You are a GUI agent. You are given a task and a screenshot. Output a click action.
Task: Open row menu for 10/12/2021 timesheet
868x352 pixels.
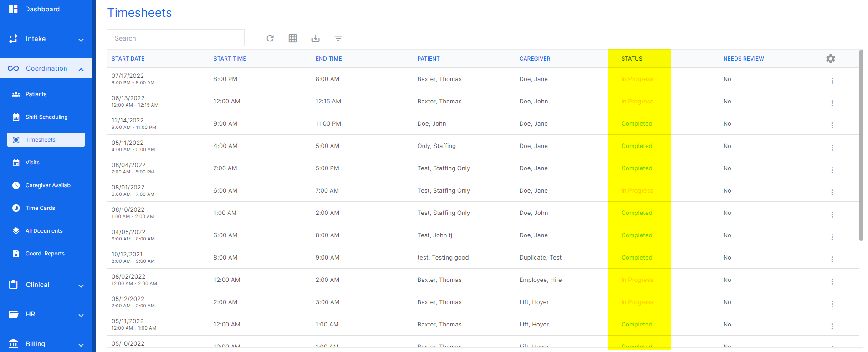click(x=832, y=259)
